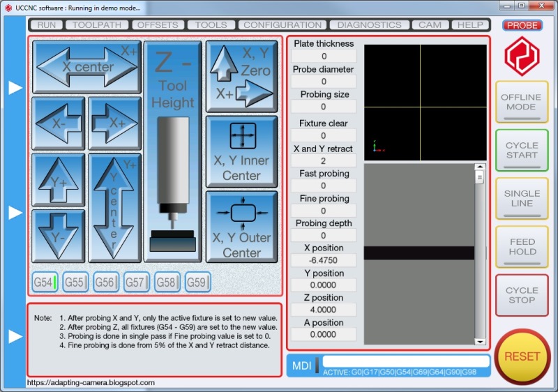Activate the G58 fixture offset
The image size is (558, 392).
[167, 282]
